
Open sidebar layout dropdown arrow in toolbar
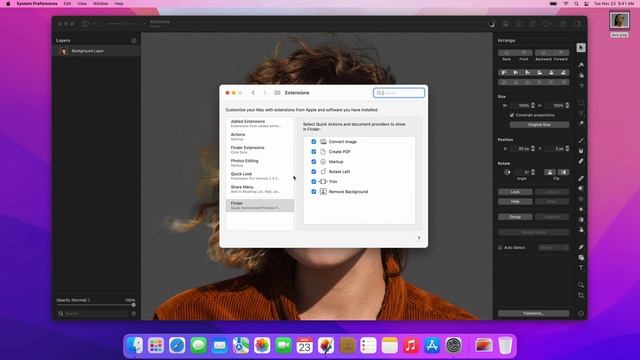pos(94,24)
